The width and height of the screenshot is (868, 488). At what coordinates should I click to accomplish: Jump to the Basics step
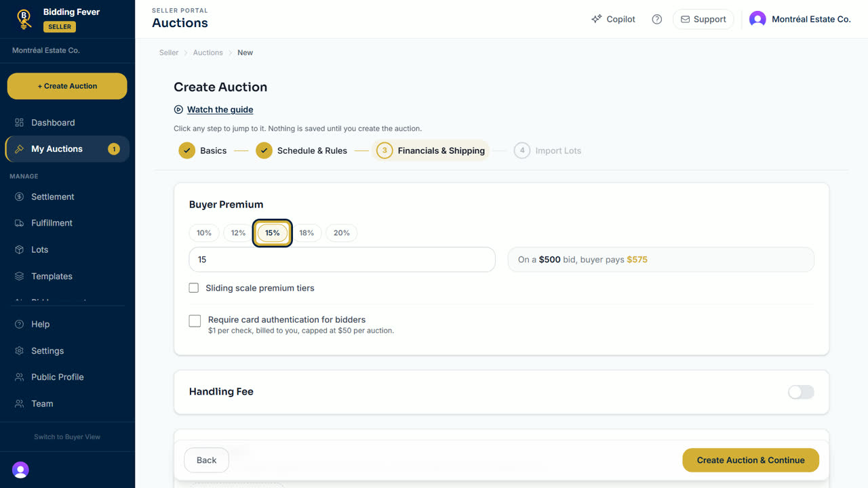click(x=203, y=150)
